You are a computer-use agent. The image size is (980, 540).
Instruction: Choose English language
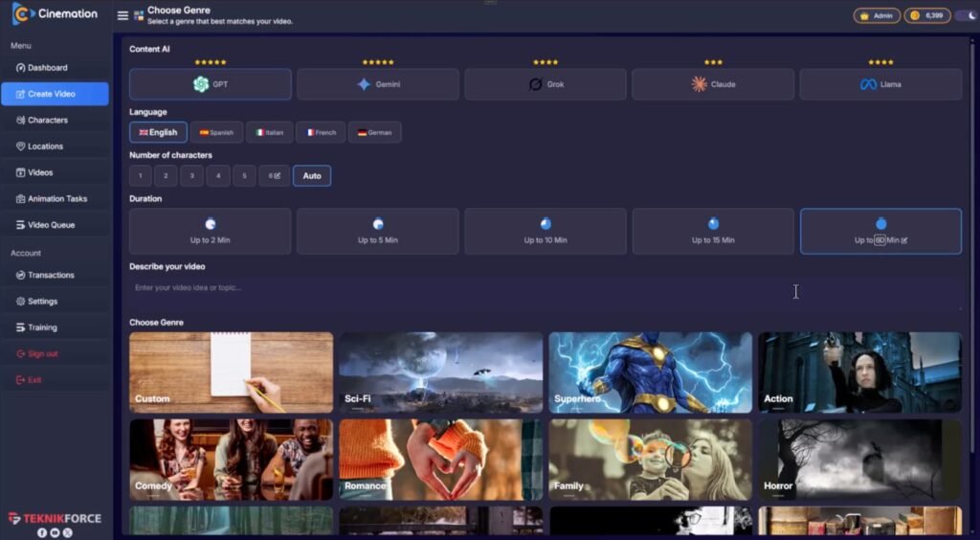coord(158,132)
